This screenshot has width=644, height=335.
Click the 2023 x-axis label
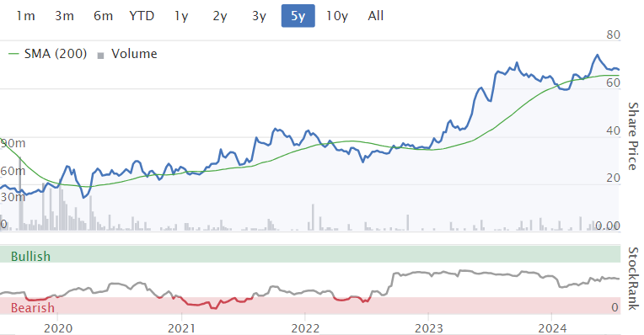coord(429,328)
